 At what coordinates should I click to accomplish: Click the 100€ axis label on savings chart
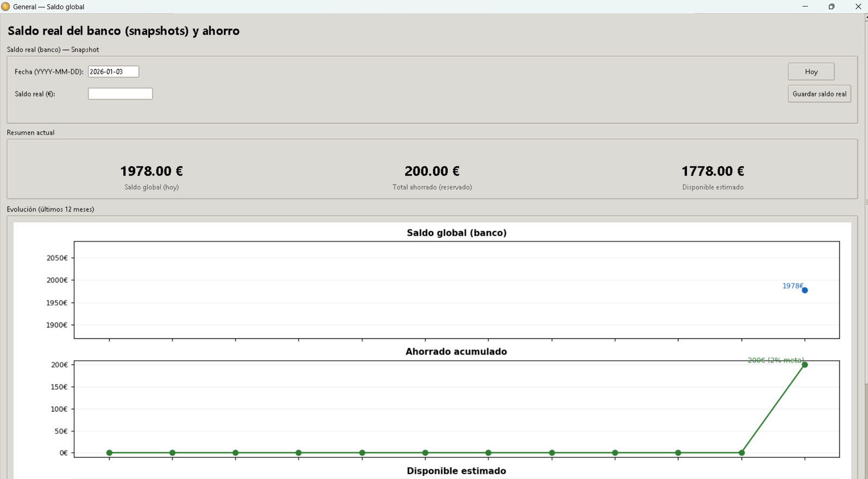[59, 409]
